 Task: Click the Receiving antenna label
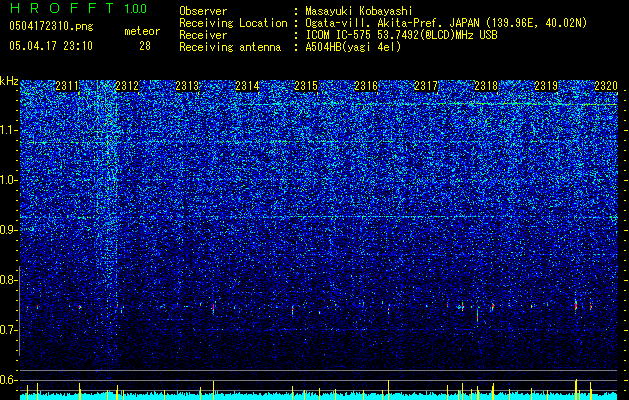tap(230, 47)
